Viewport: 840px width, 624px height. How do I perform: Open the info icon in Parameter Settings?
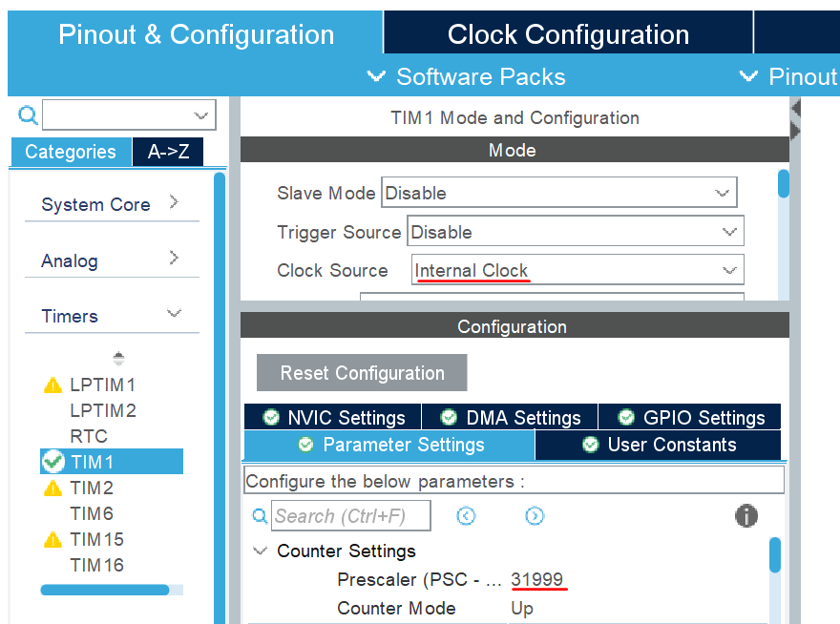pos(745,515)
